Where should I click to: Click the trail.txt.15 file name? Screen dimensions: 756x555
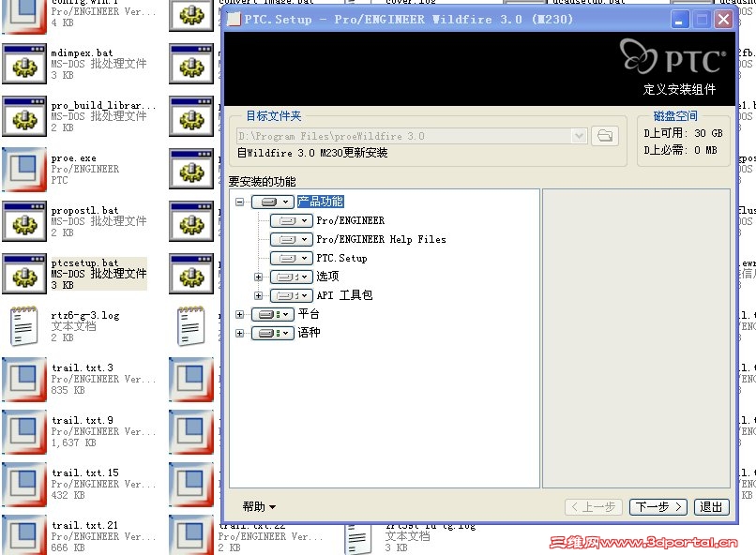point(84,473)
